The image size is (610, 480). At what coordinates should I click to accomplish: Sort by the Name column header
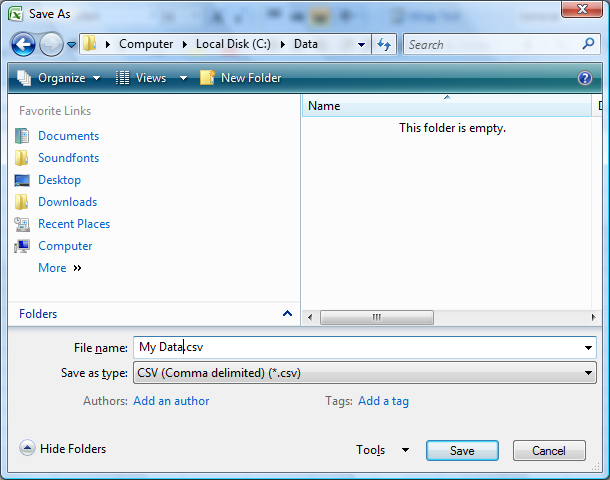[447, 106]
